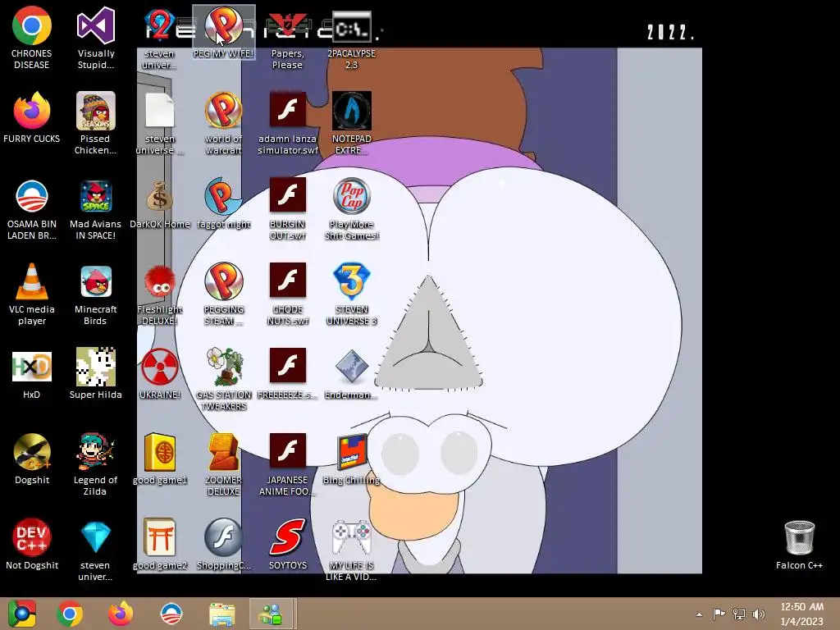This screenshot has width=840, height=630.
Task: Open the network status tray icon
Action: [739, 614]
